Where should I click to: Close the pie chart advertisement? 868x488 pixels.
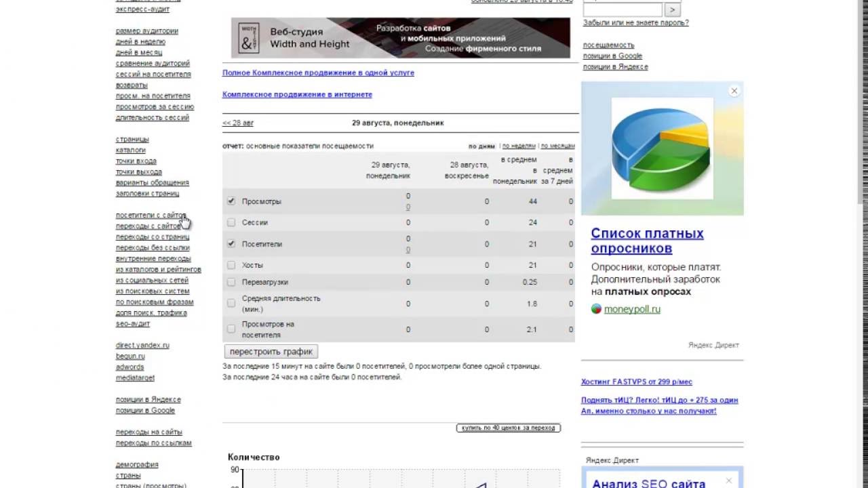pyautogui.click(x=734, y=91)
